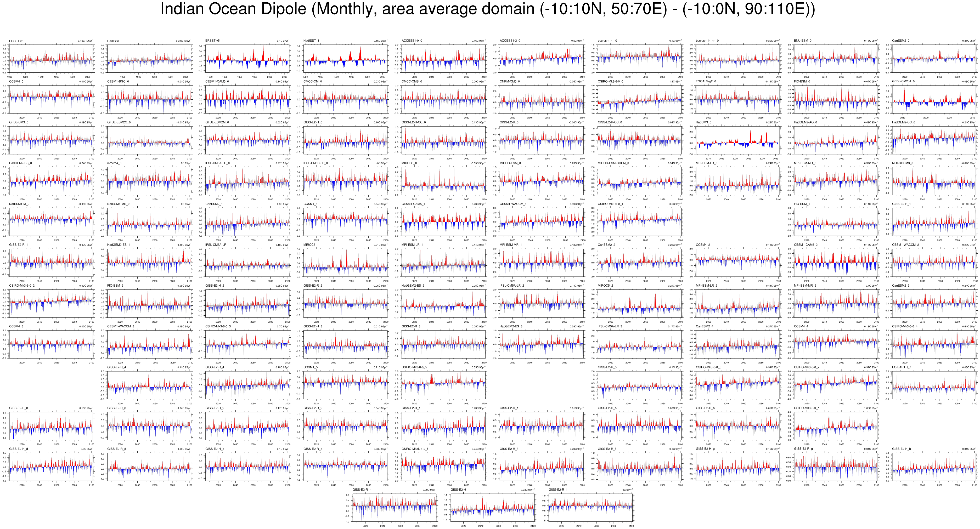The height and width of the screenshot is (529, 980).
Task: Select the CSIRO-Mk3L-1-2_f chart
Action: [x=444, y=467]
